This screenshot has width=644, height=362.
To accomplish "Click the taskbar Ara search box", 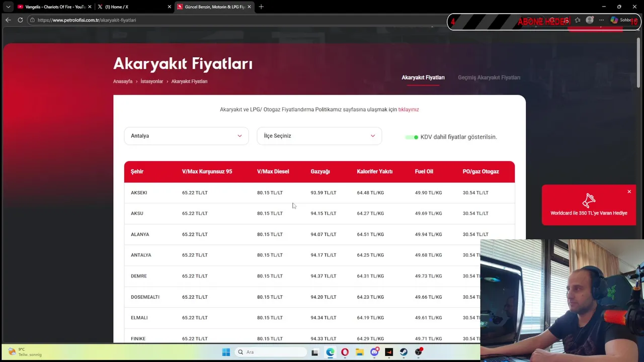I will 271,352.
